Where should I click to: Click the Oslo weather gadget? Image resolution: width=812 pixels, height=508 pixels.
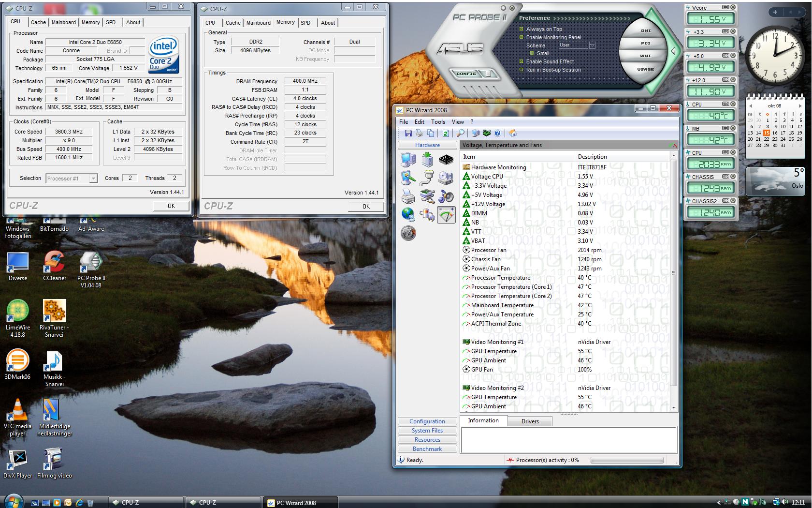pyautogui.click(x=775, y=181)
